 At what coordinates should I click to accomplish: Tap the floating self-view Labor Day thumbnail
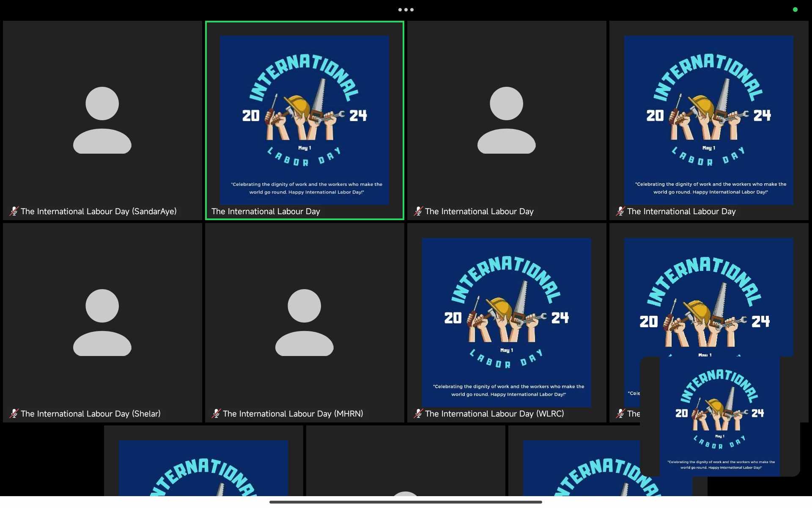pyautogui.click(x=720, y=417)
